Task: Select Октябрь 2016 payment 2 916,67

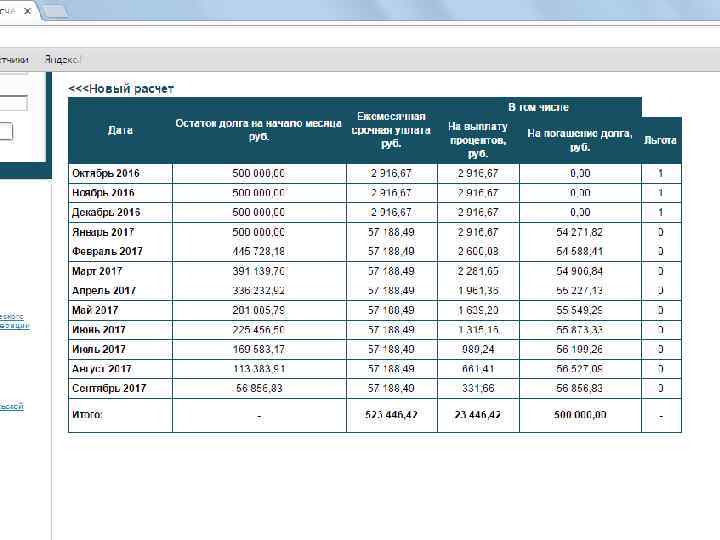Action: [391, 174]
